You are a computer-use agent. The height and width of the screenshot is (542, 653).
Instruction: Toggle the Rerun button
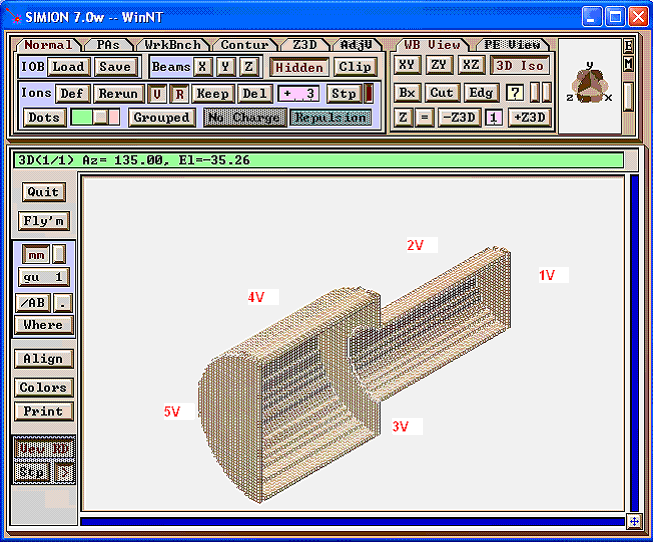pyautogui.click(x=118, y=94)
